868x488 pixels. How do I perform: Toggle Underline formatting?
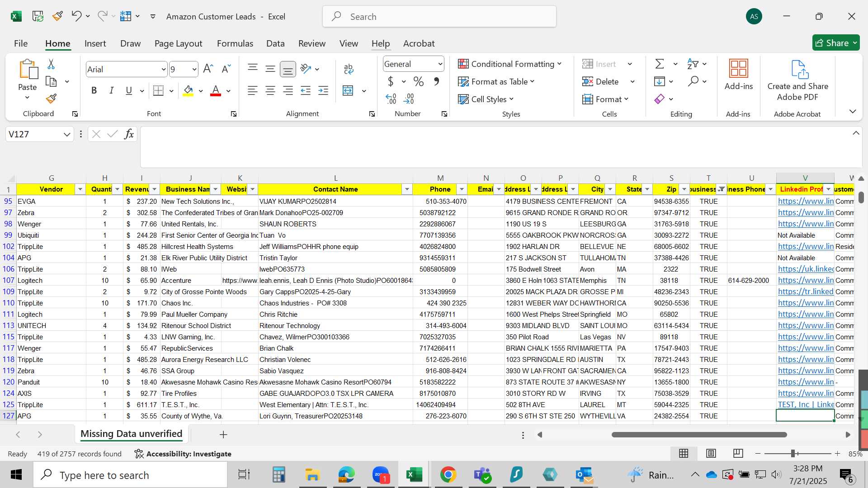[x=129, y=91]
